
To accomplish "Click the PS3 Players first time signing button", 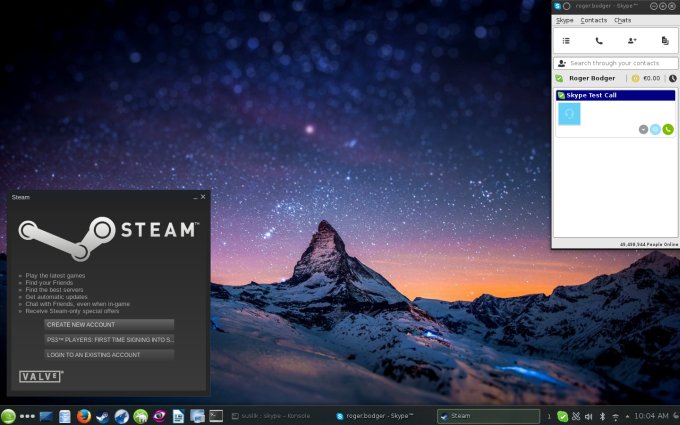I will 109,340.
